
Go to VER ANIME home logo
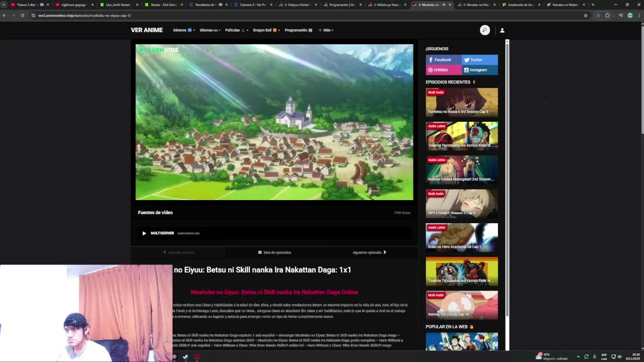(147, 30)
